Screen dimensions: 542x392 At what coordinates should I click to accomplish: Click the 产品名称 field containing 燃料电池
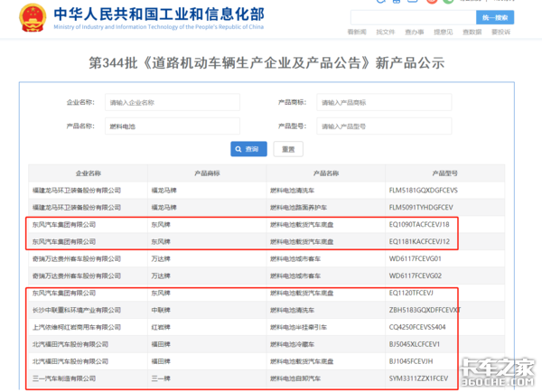[173, 126]
